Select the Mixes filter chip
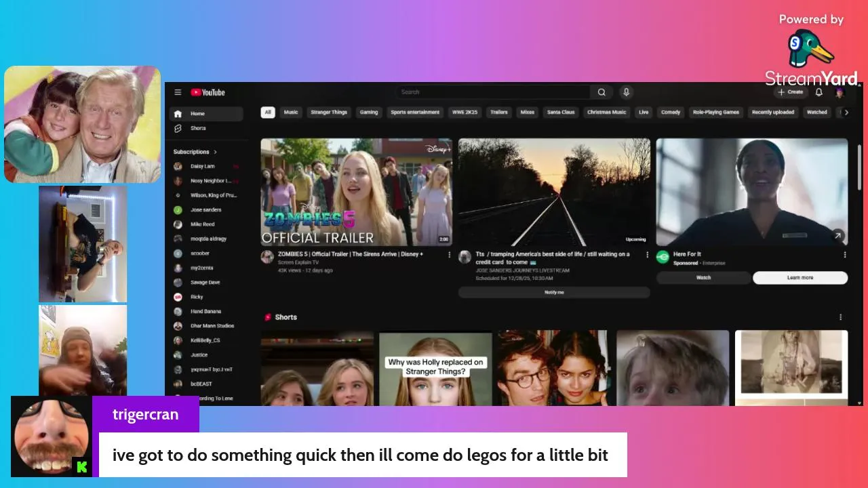Screen dimensions: 868x488 528,113
